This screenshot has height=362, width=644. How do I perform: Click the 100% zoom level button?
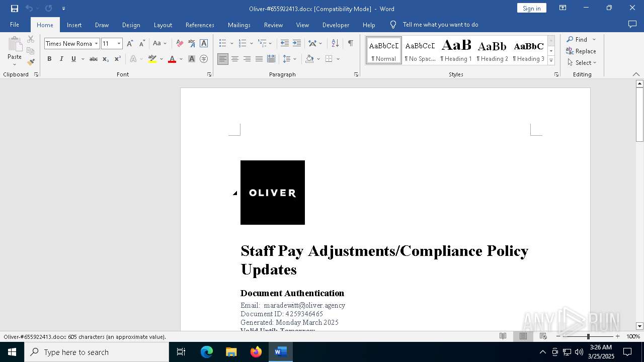(633, 336)
